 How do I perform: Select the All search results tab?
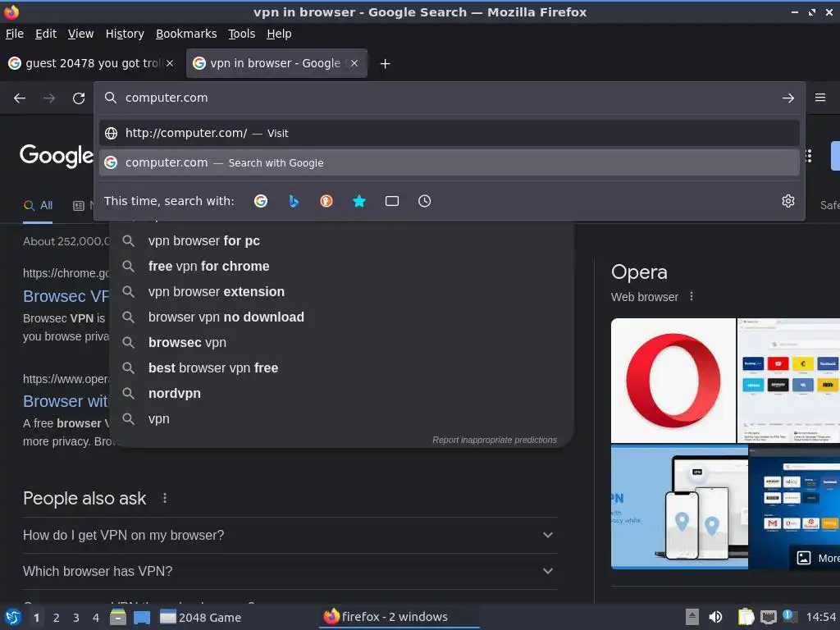tap(38, 206)
